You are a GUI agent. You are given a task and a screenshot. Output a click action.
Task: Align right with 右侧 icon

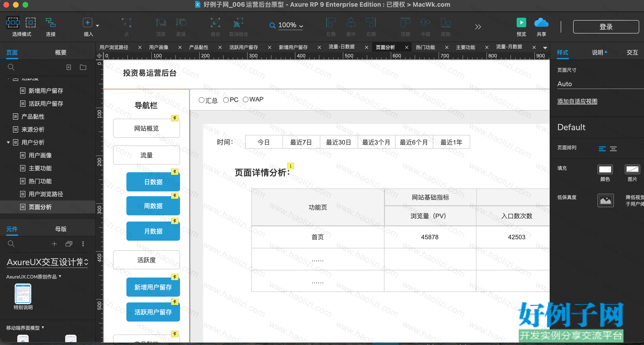click(x=371, y=23)
